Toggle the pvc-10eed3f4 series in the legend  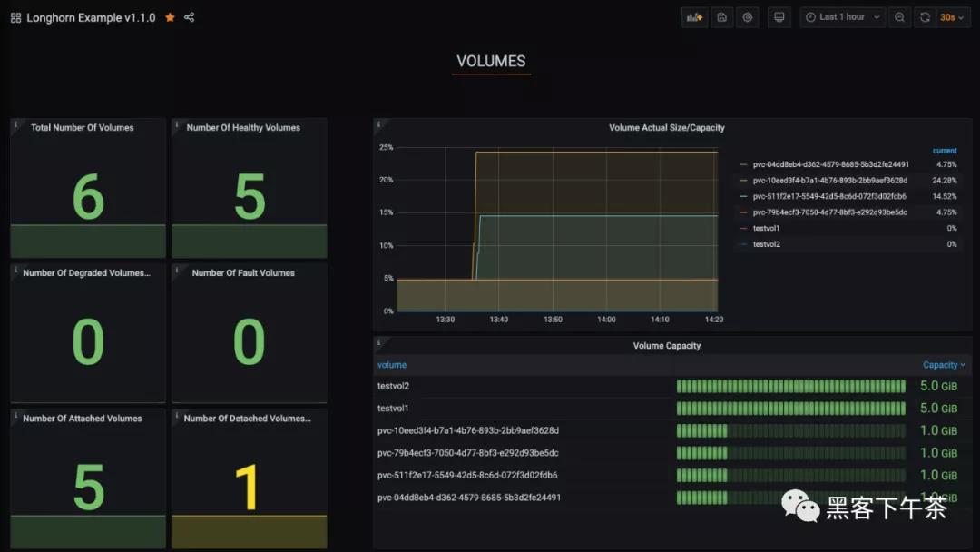tap(829, 180)
